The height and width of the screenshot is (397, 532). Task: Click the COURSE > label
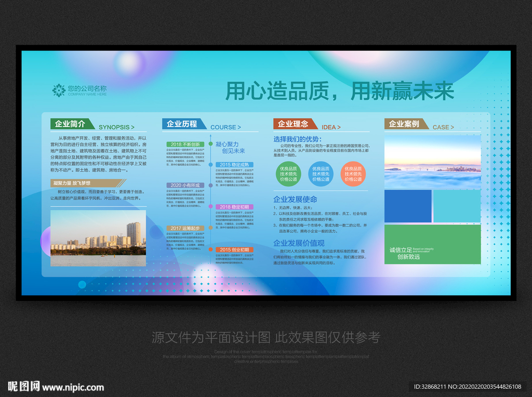click(225, 127)
